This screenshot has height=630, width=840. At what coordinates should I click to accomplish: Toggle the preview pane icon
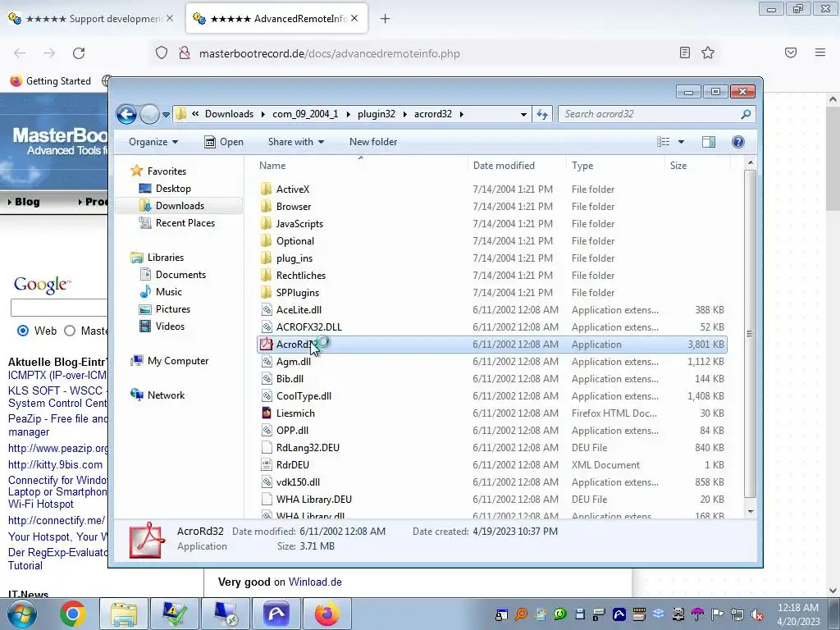(709, 142)
